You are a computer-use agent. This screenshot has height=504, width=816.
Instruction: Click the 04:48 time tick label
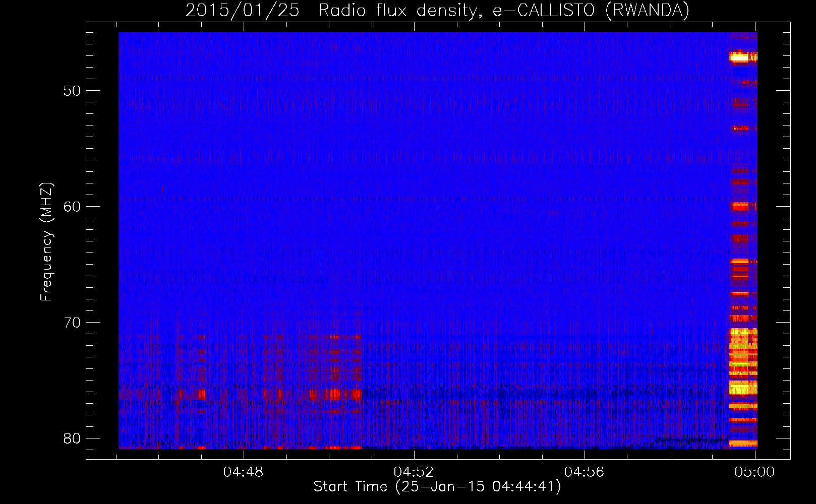244,472
